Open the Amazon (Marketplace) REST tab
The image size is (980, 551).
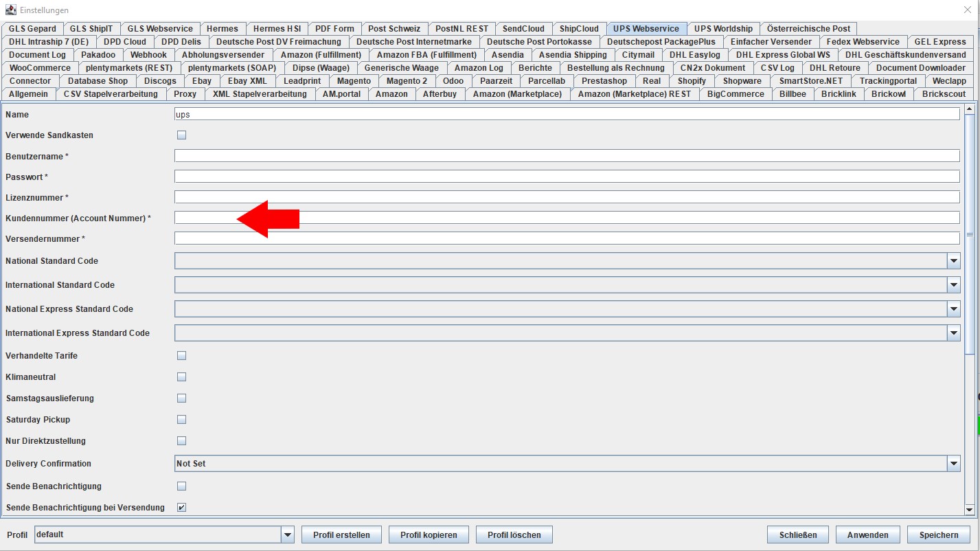(635, 94)
